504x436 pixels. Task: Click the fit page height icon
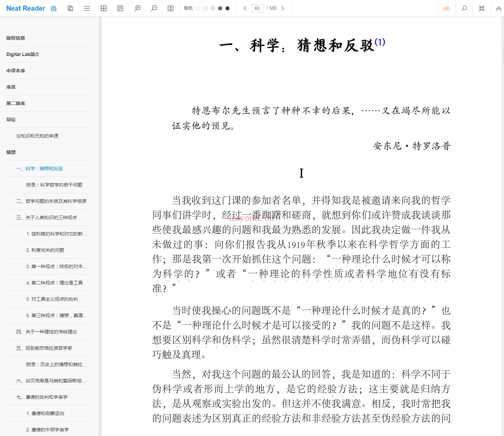pos(171,8)
